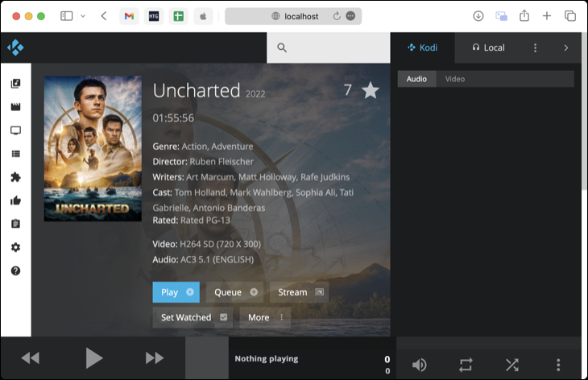The image size is (588, 380).
Task: Click the Antonio Banderas cast link
Action: 230,208
